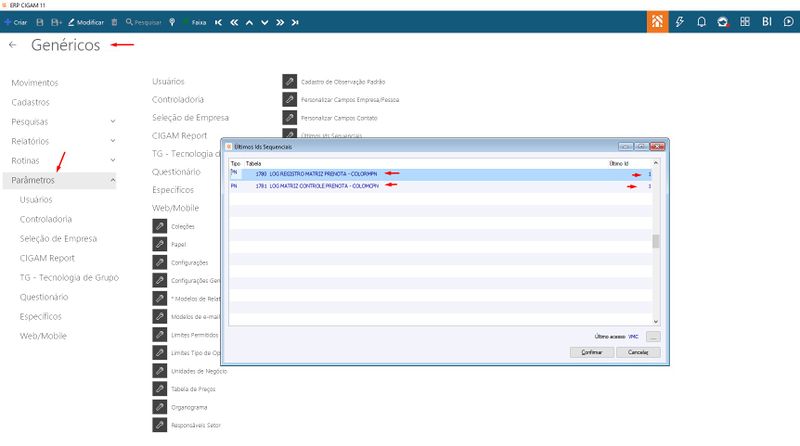800x446 pixels.
Task: Click the play chat bubble icon
Action: pos(789,21)
